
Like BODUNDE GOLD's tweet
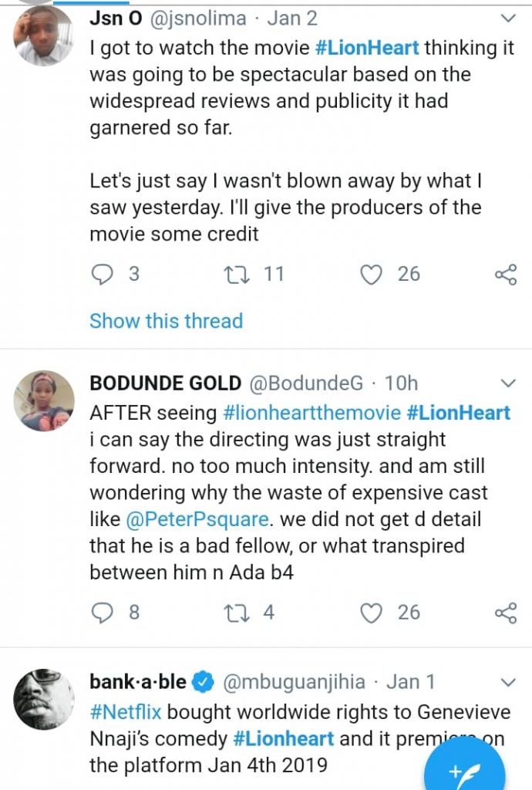pos(372,613)
